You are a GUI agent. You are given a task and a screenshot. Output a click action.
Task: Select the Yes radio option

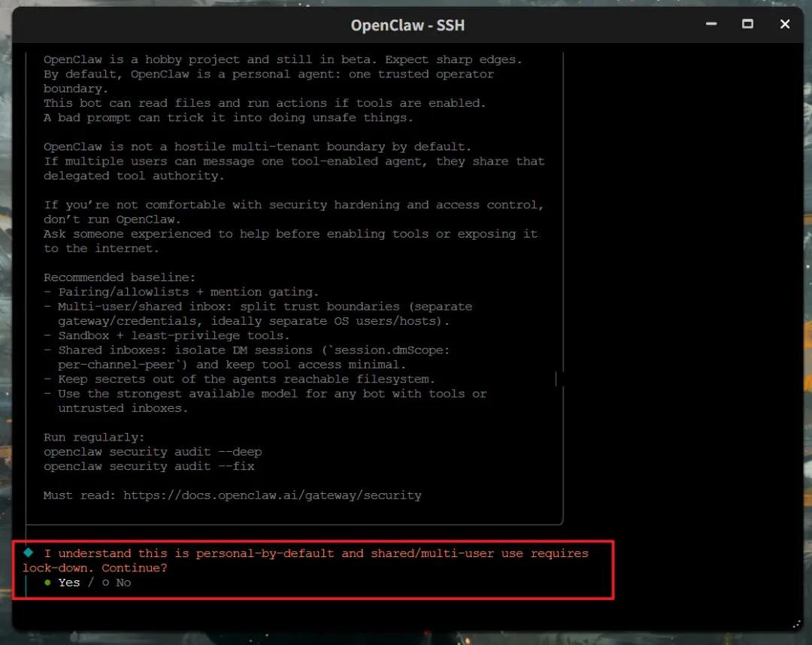point(62,583)
